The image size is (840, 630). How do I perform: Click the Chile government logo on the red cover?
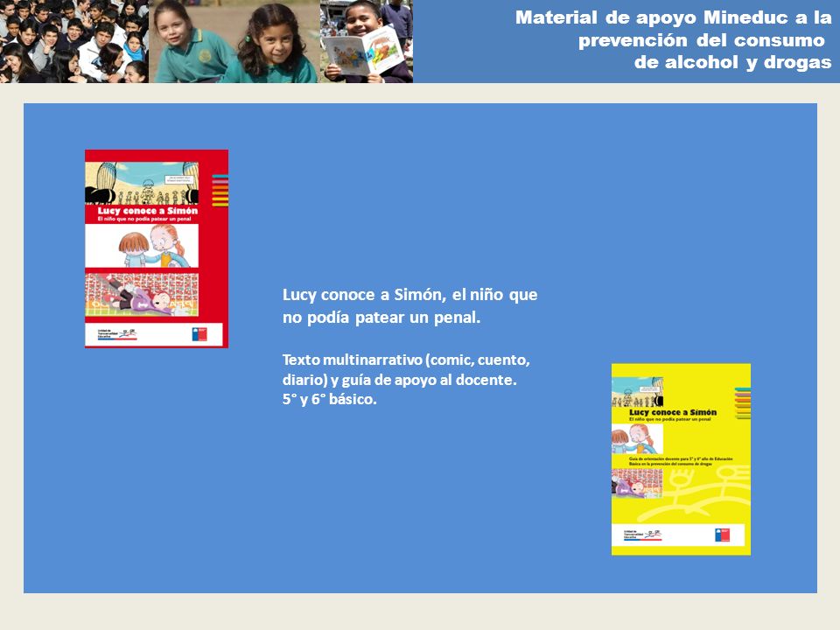[x=199, y=334]
